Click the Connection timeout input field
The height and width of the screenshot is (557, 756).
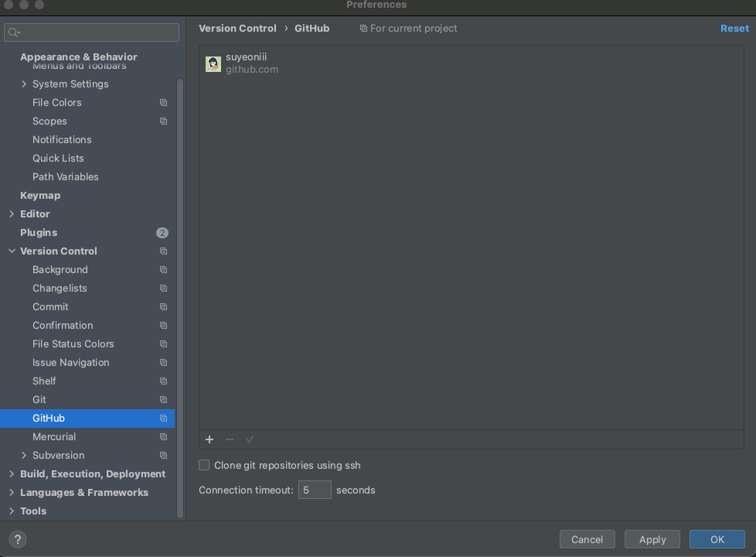click(315, 490)
